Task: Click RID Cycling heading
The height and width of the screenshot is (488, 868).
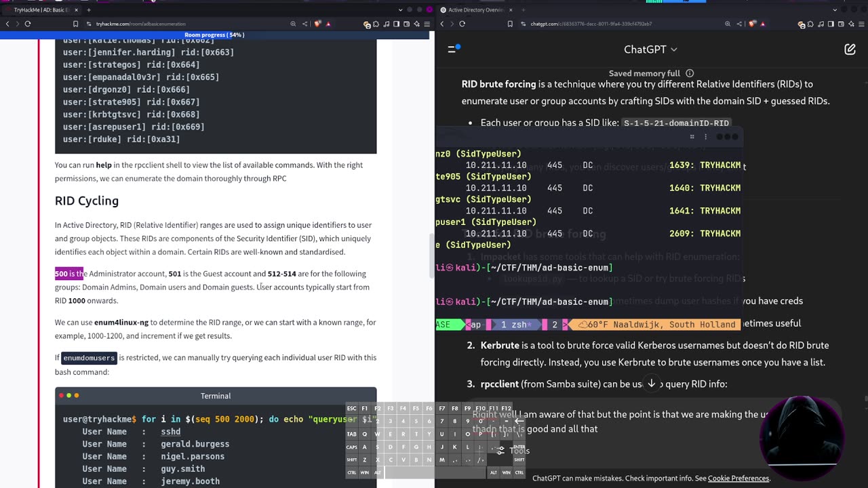Action: click(87, 201)
